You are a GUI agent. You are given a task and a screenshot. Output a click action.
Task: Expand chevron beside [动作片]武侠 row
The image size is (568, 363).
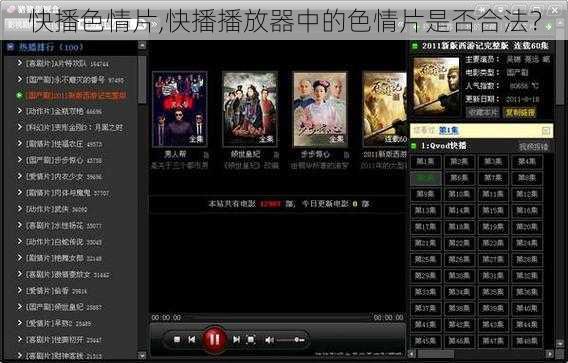click(x=20, y=209)
